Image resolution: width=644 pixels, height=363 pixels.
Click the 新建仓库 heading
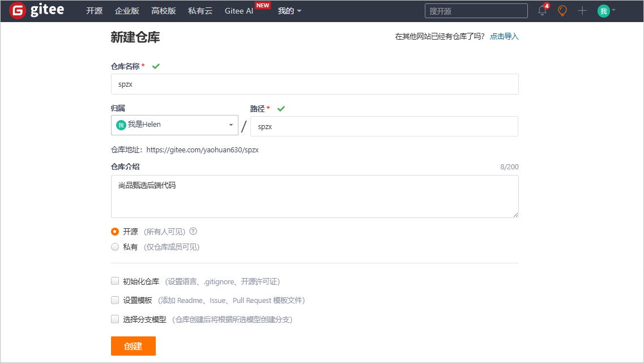click(135, 37)
